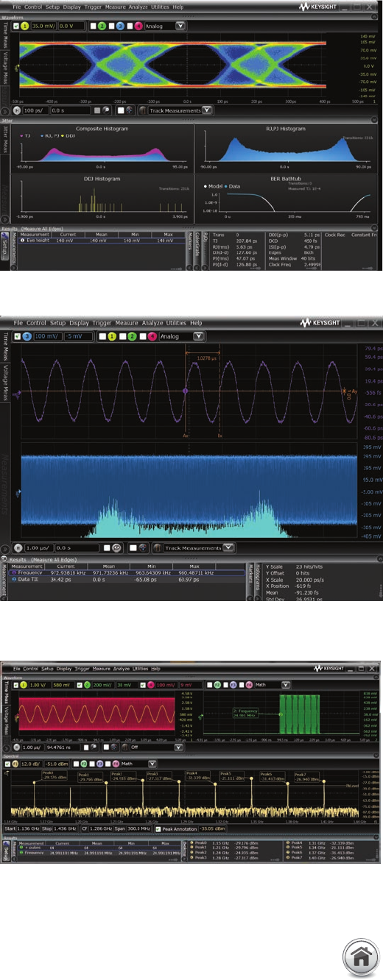Click green channel 2 badge in middle window

tap(131, 336)
